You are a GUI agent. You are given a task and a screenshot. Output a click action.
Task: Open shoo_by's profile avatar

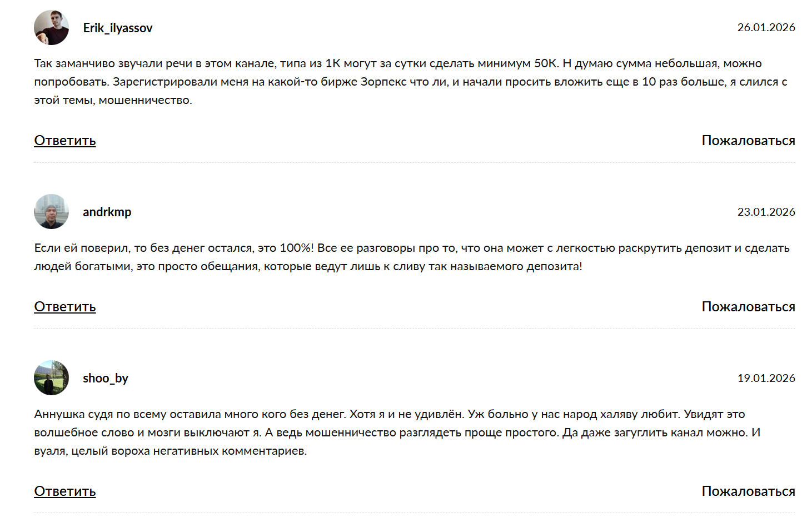(x=51, y=377)
